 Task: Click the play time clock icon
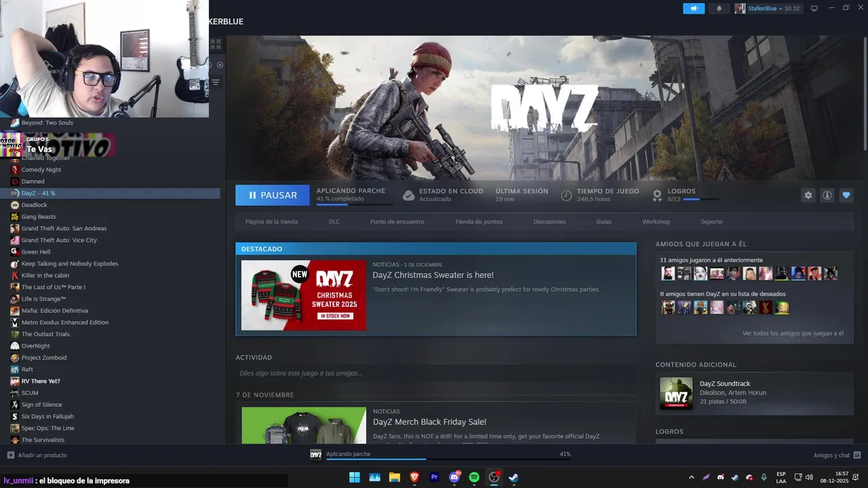coord(566,195)
